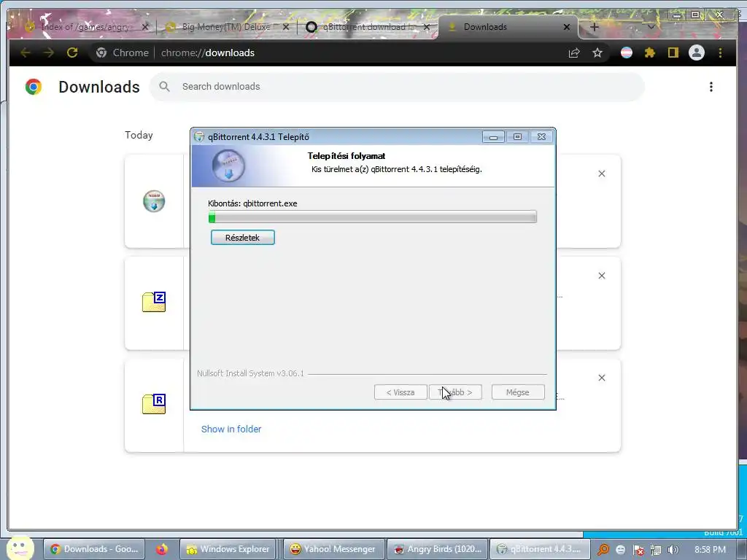The image size is (747, 560).
Task: Click the disabled Vissza back button
Action: click(x=400, y=392)
